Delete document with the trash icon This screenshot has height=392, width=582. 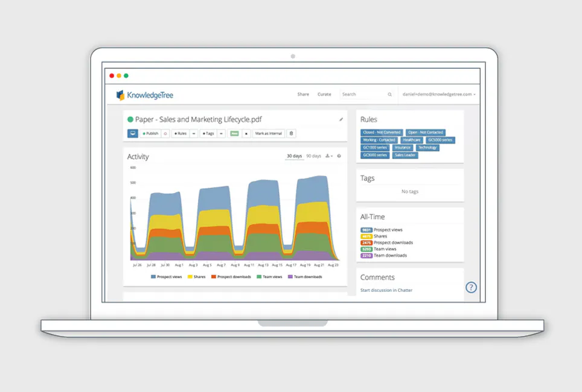pos(292,133)
